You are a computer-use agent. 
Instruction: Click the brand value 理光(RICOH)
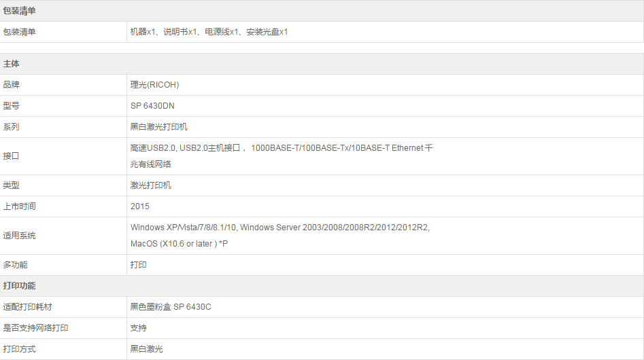point(155,85)
